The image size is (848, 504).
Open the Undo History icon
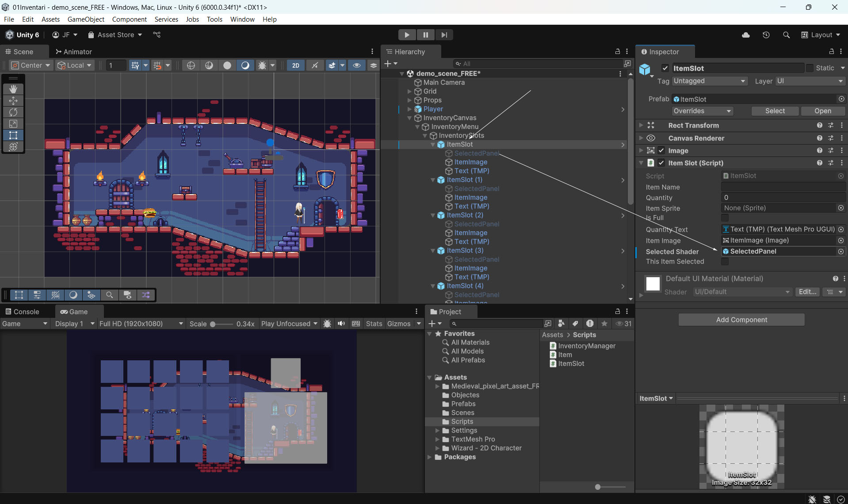tap(766, 35)
